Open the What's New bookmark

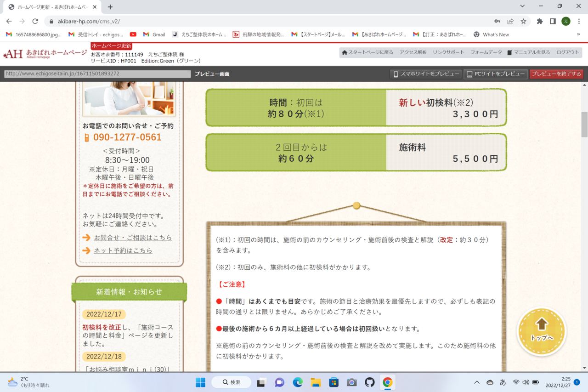pyautogui.click(x=491, y=34)
